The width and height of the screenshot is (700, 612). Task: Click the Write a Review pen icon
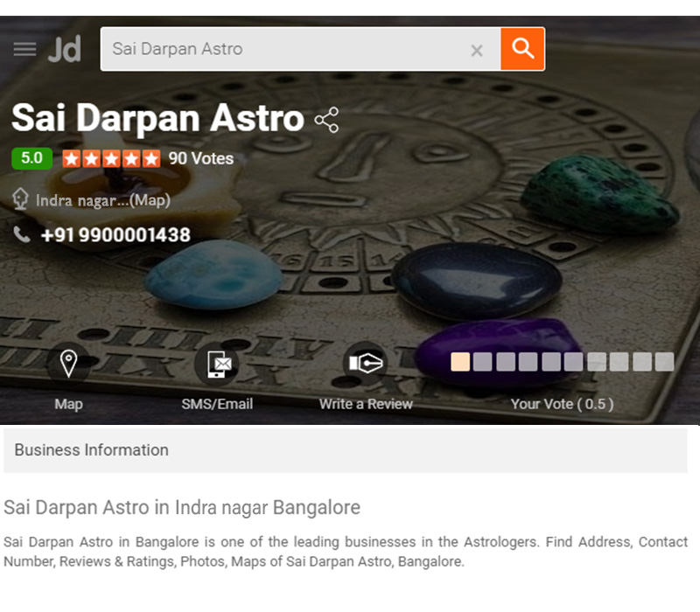click(366, 364)
